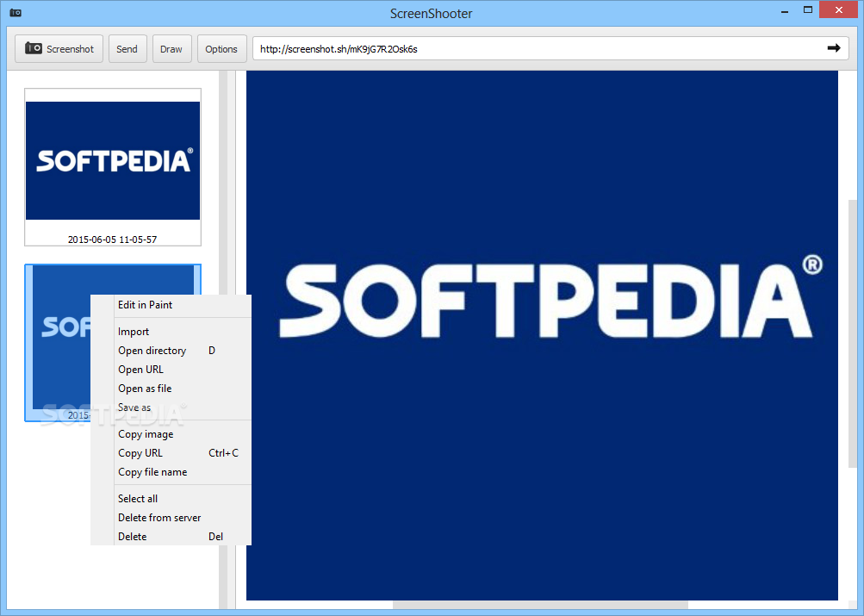
Task: Choose Import from context menu
Action: point(171,332)
